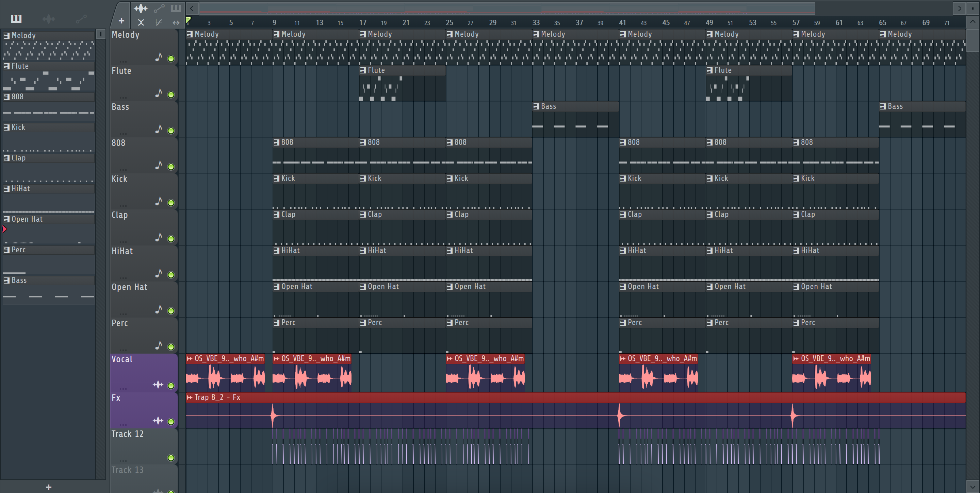Open the menu of the first Vocal audio clip
This screenshot has width=980, height=493.
190,358
